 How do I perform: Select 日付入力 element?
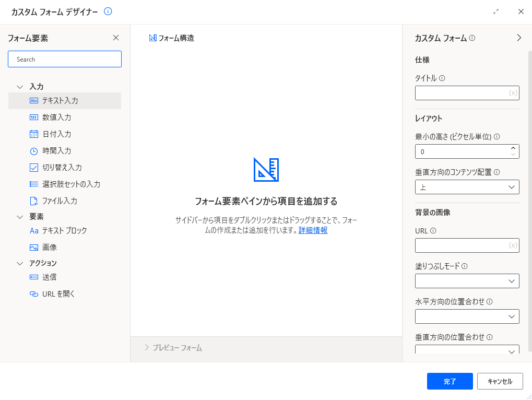click(64, 134)
